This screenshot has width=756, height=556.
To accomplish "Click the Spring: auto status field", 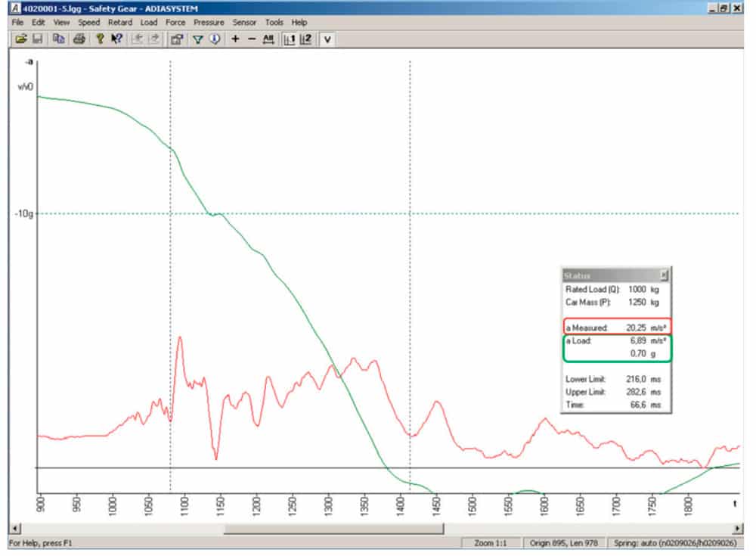I will (x=675, y=543).
